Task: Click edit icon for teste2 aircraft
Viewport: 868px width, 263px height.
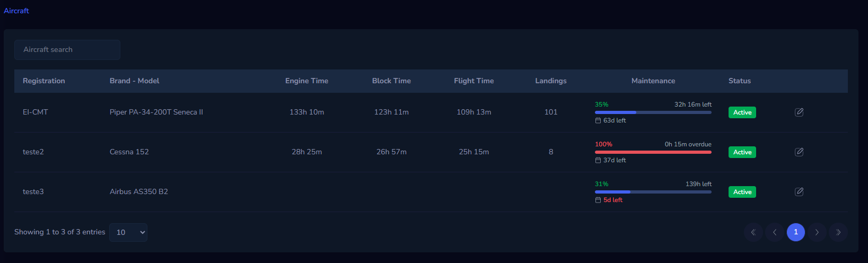Action: click(x=799, y=152)
